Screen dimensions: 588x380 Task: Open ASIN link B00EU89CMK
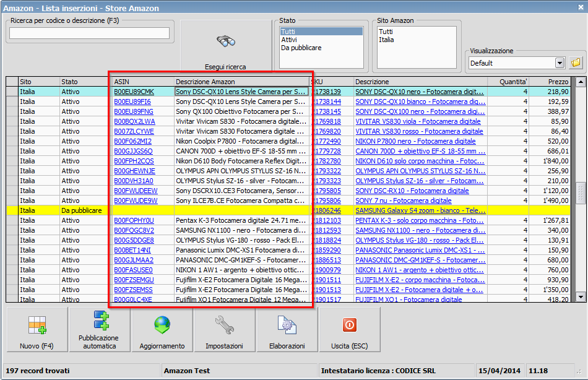[134, 92]
